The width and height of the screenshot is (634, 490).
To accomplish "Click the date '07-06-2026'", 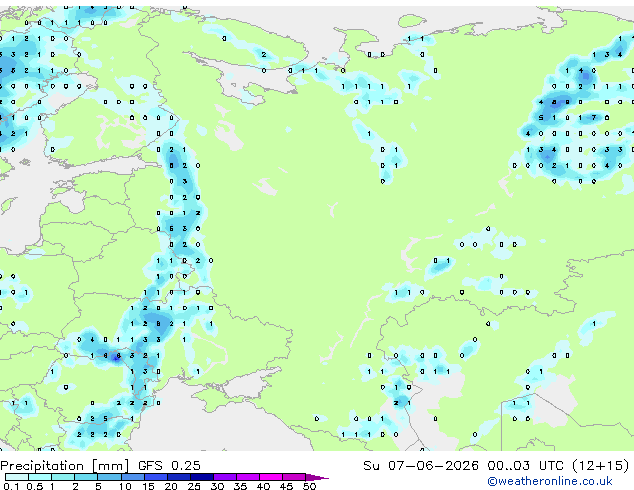I will [433, 466].
